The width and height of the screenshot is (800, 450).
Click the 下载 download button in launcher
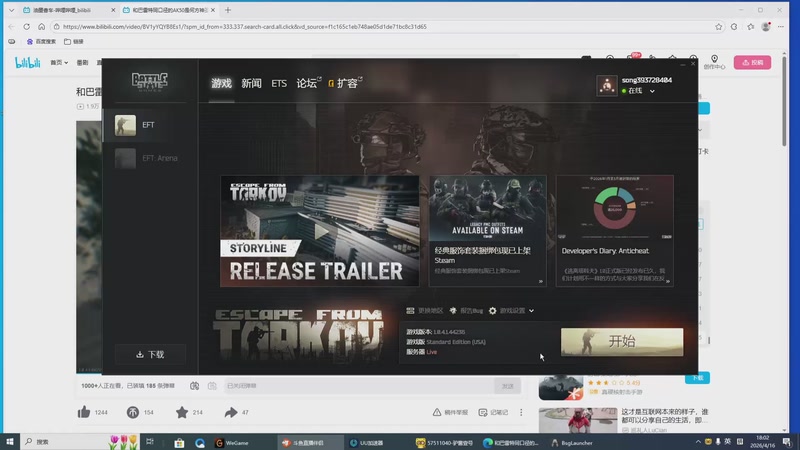(150, 355)
